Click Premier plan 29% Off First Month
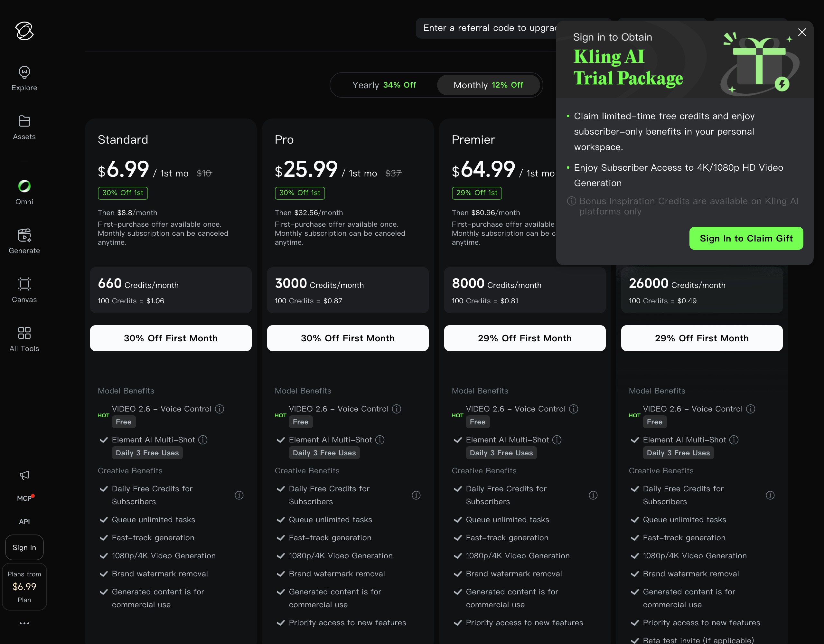Image resolution: width=824 pixels, height=644 pixels. [524, 338]
